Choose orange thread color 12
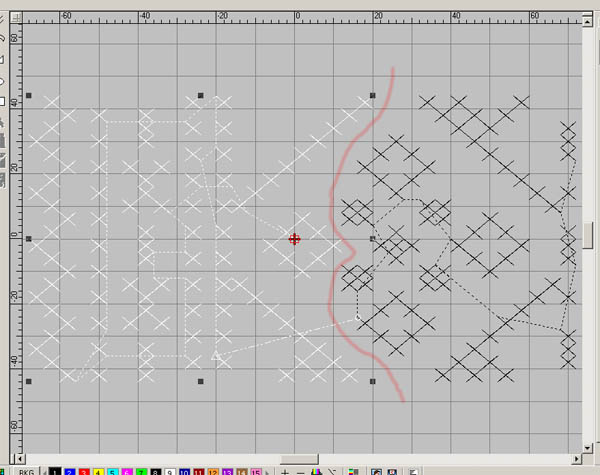The image size is (600, 475). [x=213, y=472]
